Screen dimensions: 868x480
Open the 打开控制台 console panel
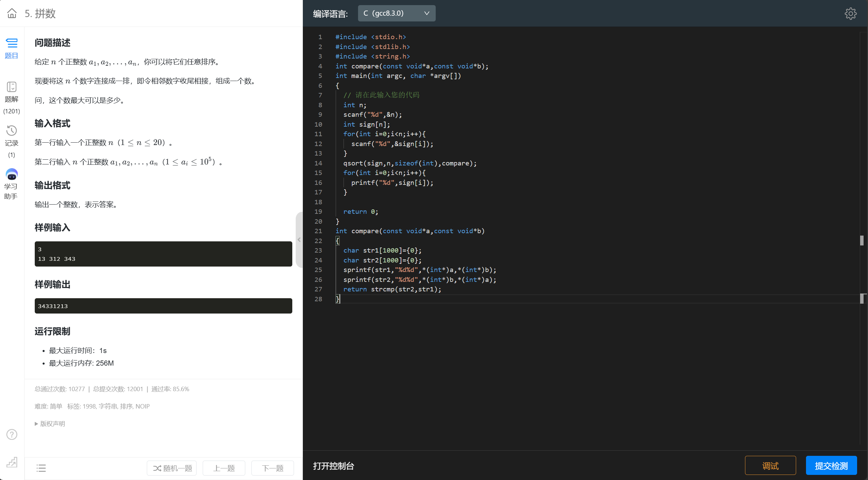334,466
